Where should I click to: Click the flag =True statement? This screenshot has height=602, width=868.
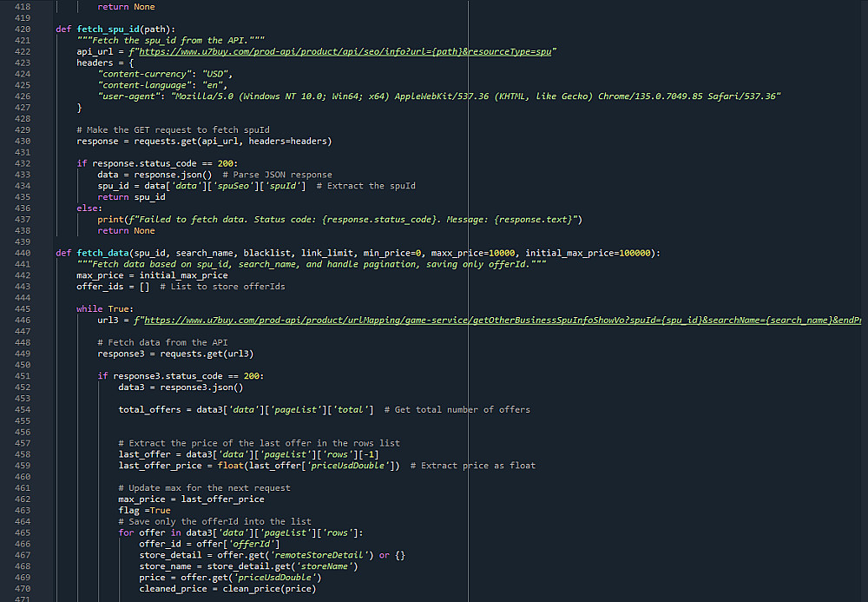(144, 510)
